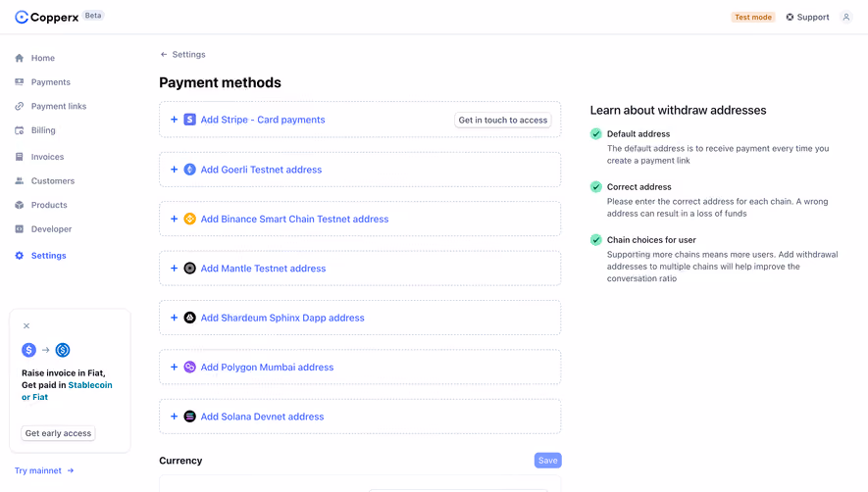
Task: Close the fiat invoice promo card
Action: (26, 326)
